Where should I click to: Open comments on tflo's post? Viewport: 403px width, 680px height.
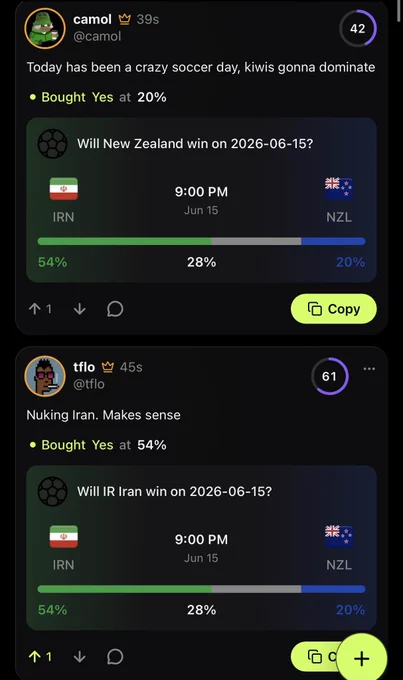[115, 657]
